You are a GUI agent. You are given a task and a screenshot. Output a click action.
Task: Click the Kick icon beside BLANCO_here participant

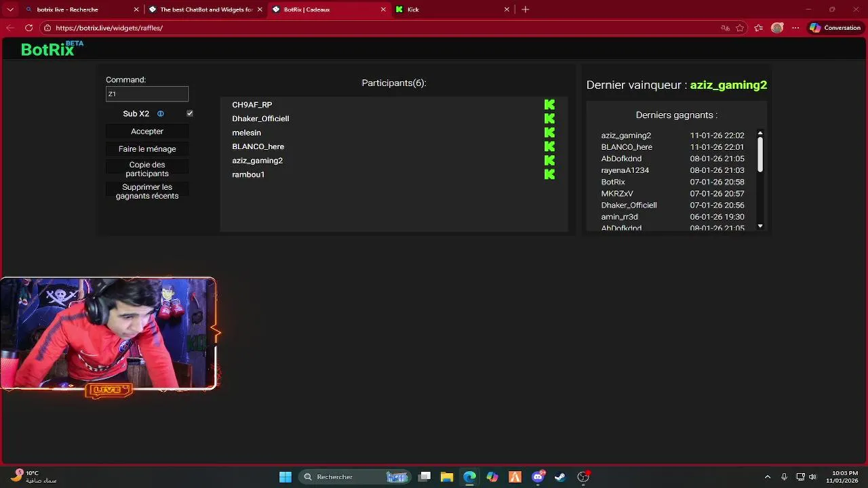(549, 146)
